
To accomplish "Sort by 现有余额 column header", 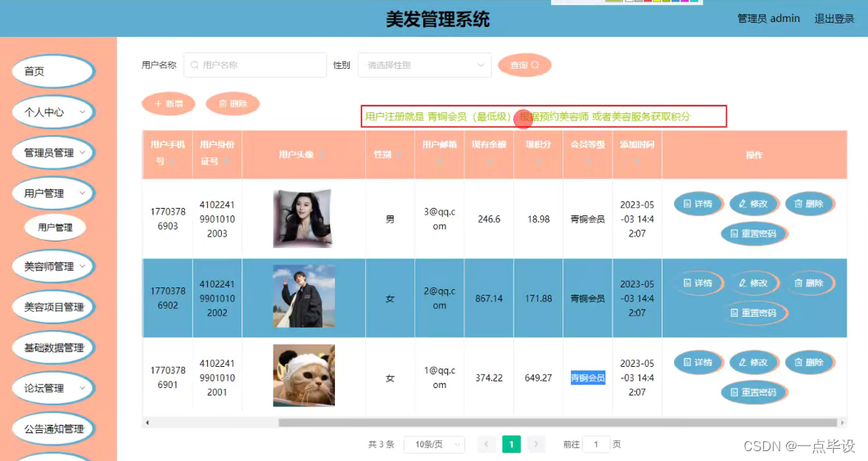I will pos(489,153).
